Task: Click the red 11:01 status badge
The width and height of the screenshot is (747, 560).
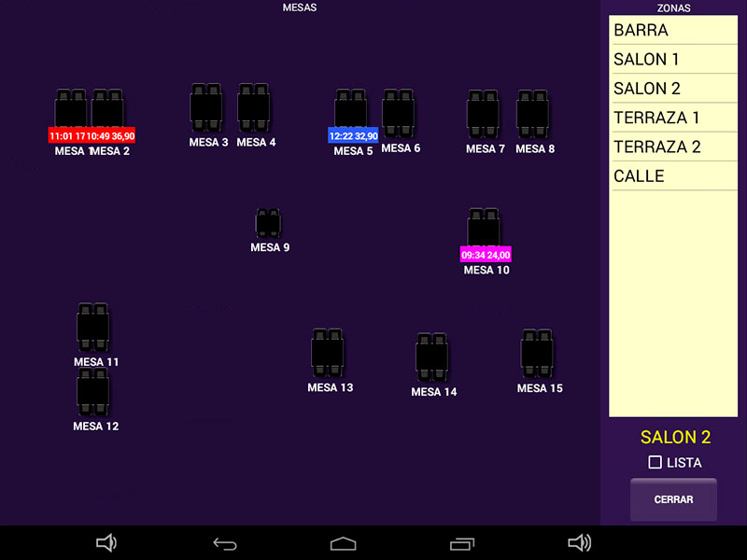Action: pyautogui.click(x=67, y=135)
